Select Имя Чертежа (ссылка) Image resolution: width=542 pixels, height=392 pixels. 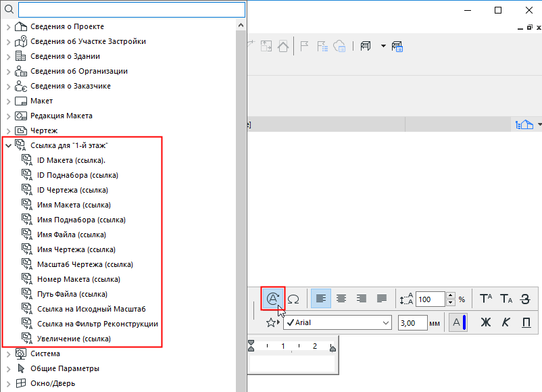tap(76, 249)
